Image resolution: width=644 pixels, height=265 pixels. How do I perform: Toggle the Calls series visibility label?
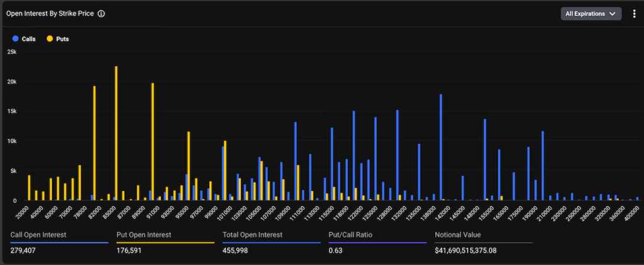pos(28,39)
